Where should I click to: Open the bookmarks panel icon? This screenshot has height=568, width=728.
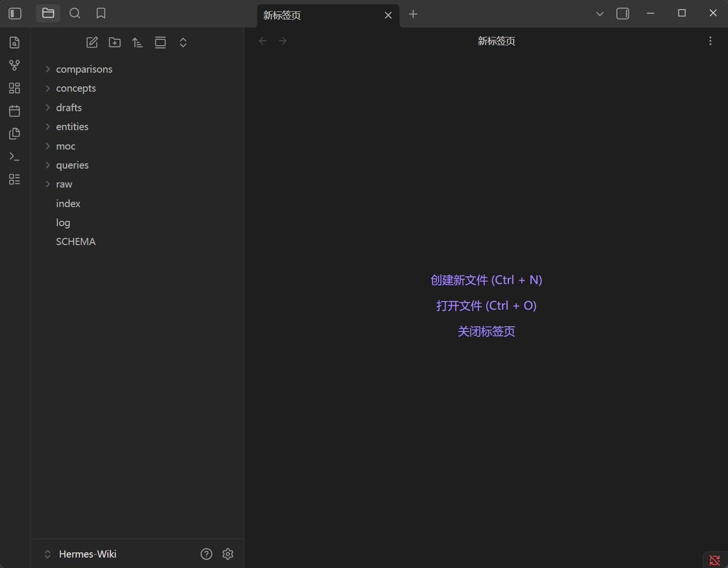(101, 13)
